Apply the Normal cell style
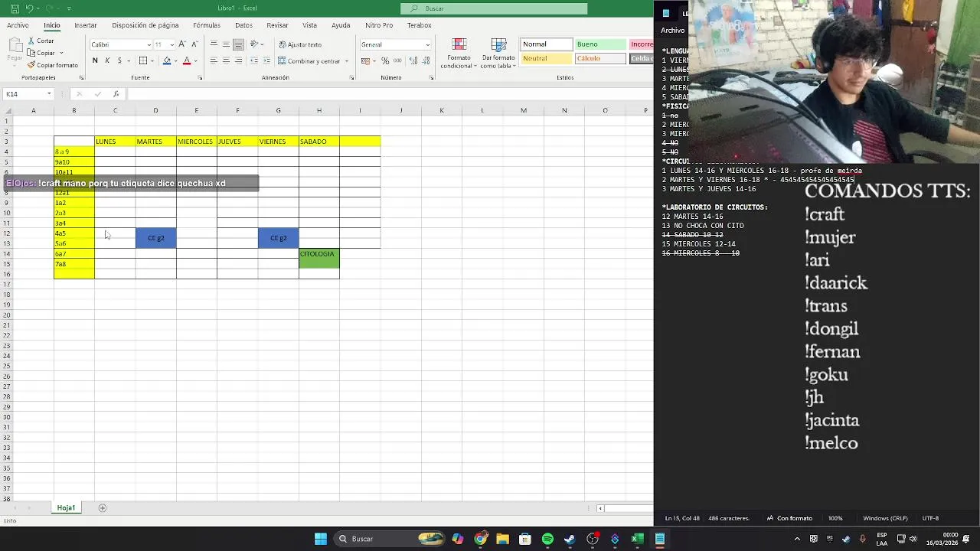 pos(546,44)
